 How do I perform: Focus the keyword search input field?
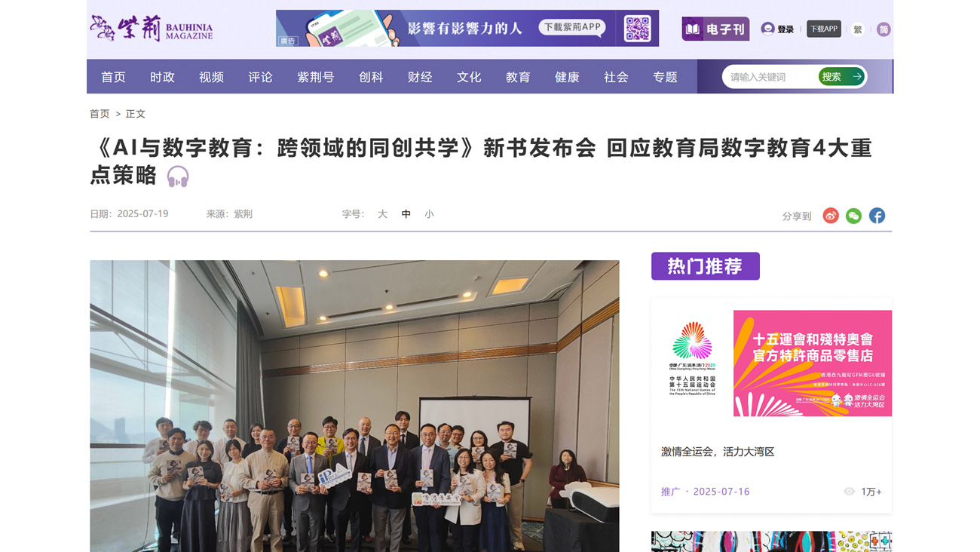click(x=770, y=77)
